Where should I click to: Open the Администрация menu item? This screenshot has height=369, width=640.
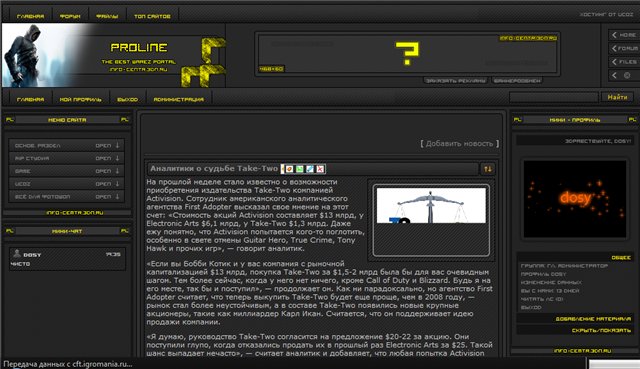point(178,99)
